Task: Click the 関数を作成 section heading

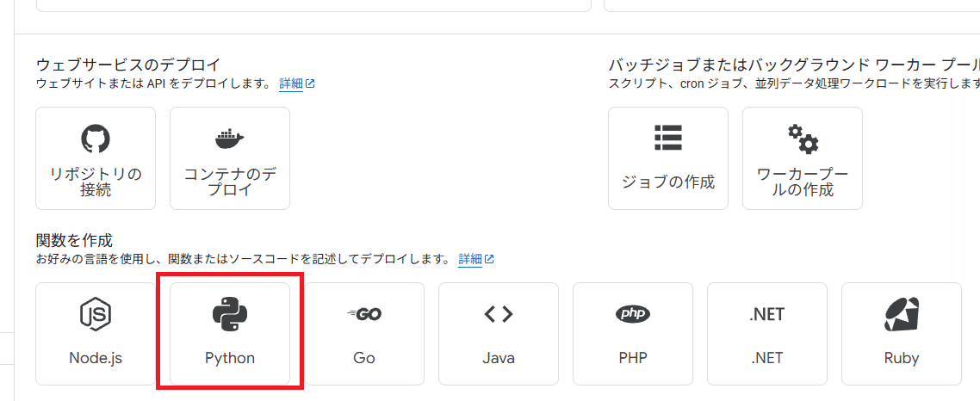Action: pyautogui.click(x=75, y=241)
